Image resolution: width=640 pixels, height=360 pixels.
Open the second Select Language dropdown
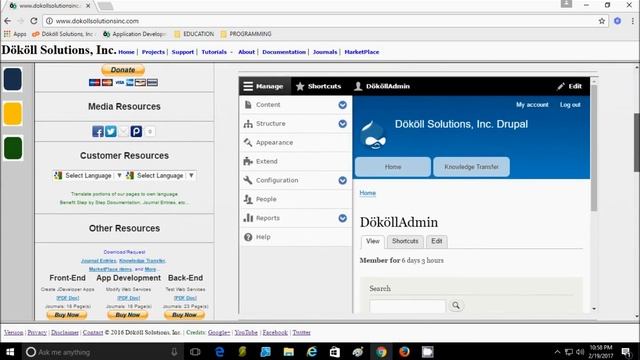click(160, 176)
